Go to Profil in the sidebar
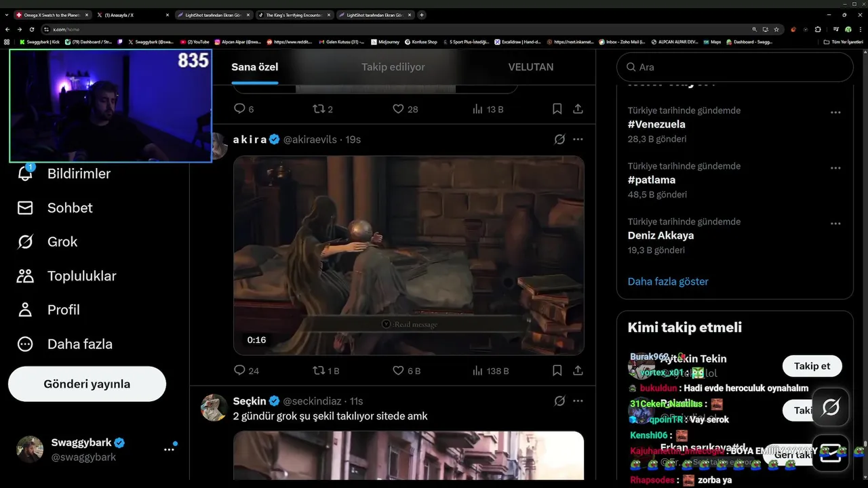 [x=49, y=310]
